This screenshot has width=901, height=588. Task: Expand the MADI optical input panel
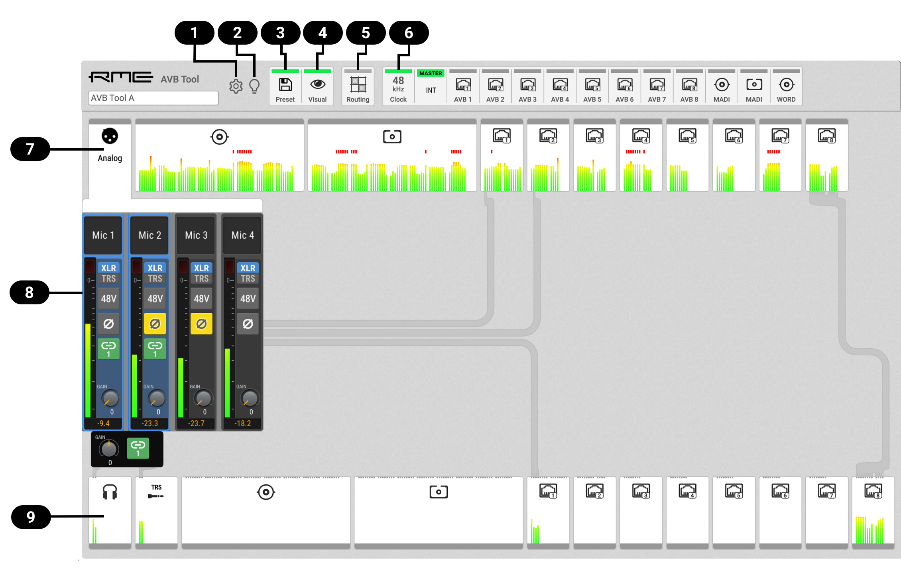[392, 155]
